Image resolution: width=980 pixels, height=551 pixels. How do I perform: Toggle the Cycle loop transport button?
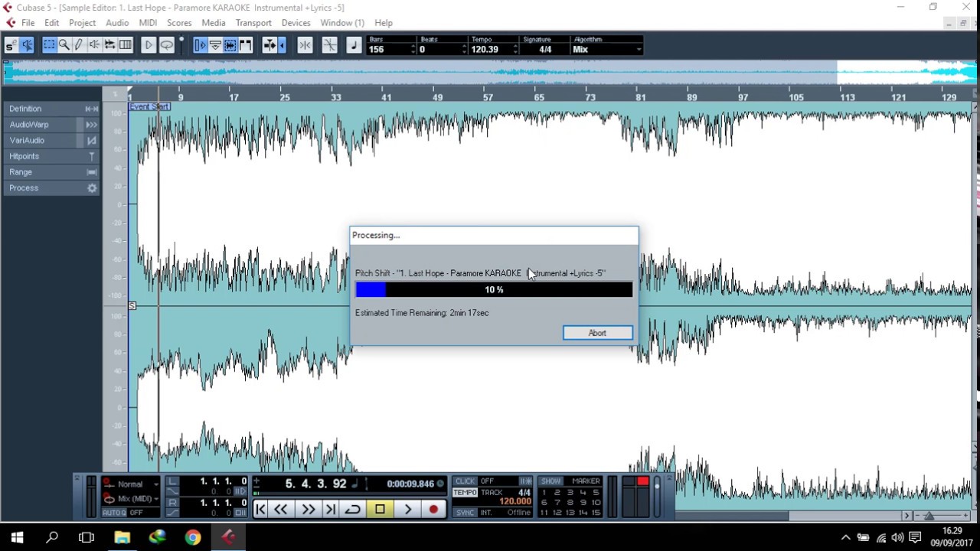pyautogui.click(x=353, y=509)
